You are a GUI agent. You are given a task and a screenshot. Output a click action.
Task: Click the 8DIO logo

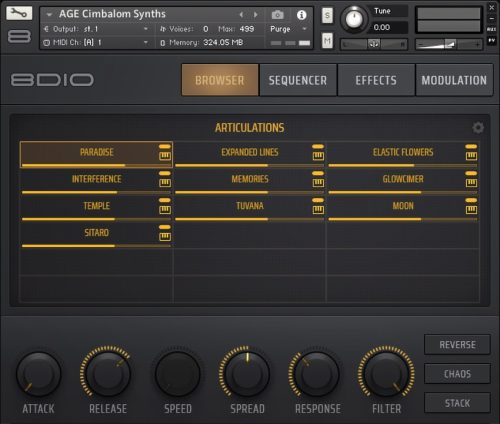click(52, 80)
